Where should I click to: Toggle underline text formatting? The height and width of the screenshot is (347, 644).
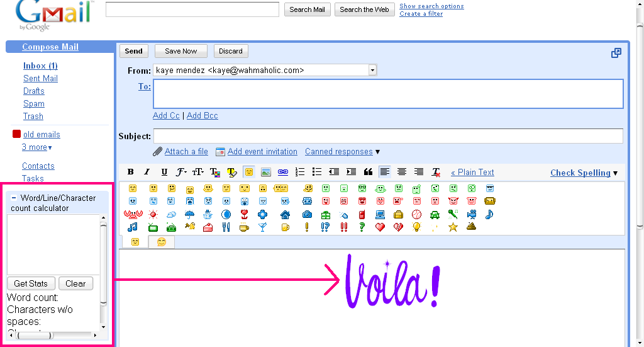tap(164, 172)
